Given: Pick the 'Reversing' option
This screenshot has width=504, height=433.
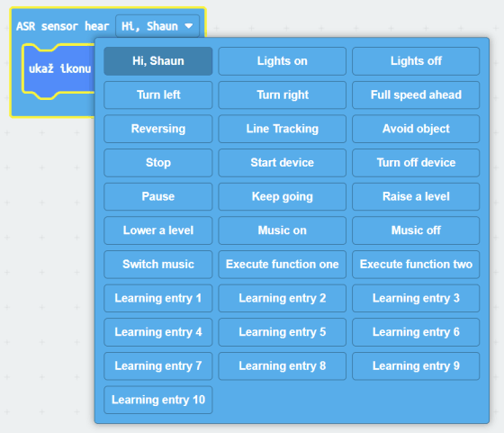Looking at the screenshot, I should tap(158, 129).
